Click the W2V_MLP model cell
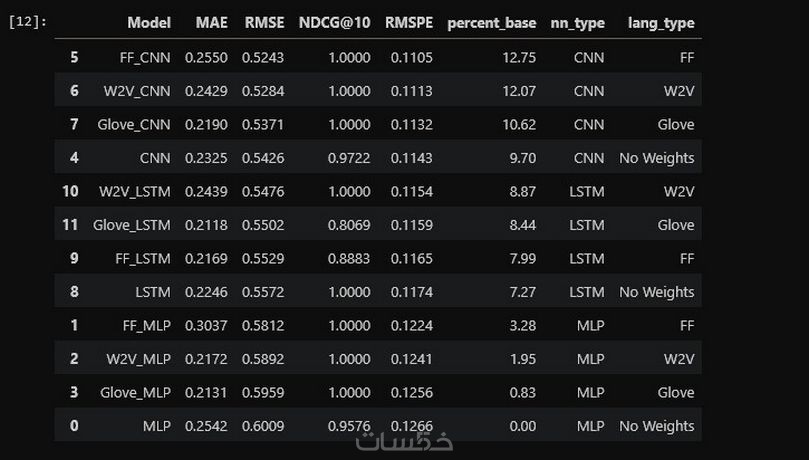This screenshot has width=809, height=460. coord(138,359)
